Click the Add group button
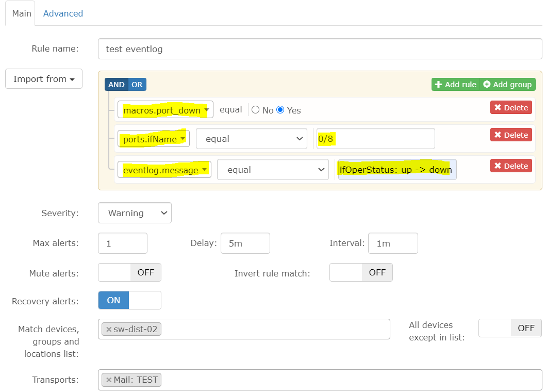Image resolution: width=546 pixels, height=392 pixels. click(x=508, y=85)
